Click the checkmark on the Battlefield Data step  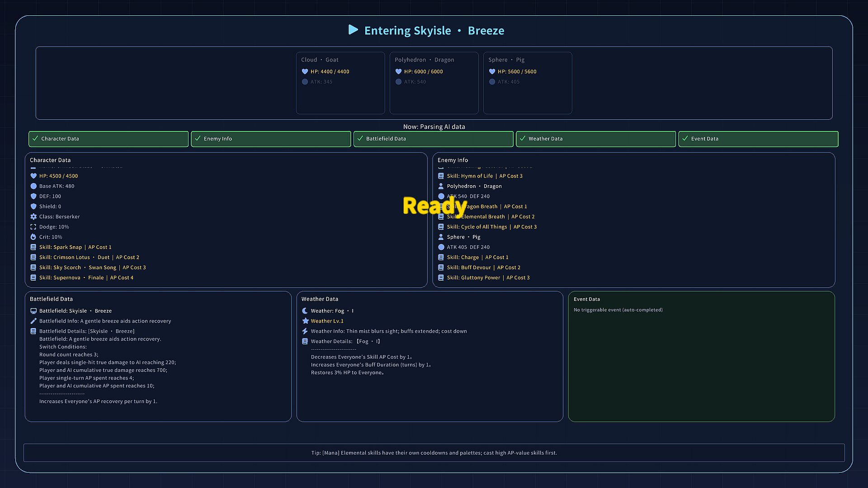click(360, 139)
